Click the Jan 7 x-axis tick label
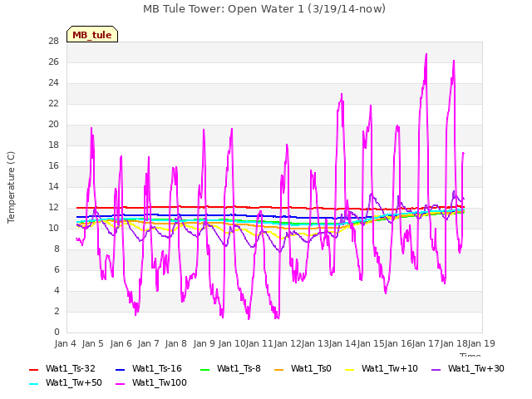This screenshot has width=532, height=399. click(148, 343)
